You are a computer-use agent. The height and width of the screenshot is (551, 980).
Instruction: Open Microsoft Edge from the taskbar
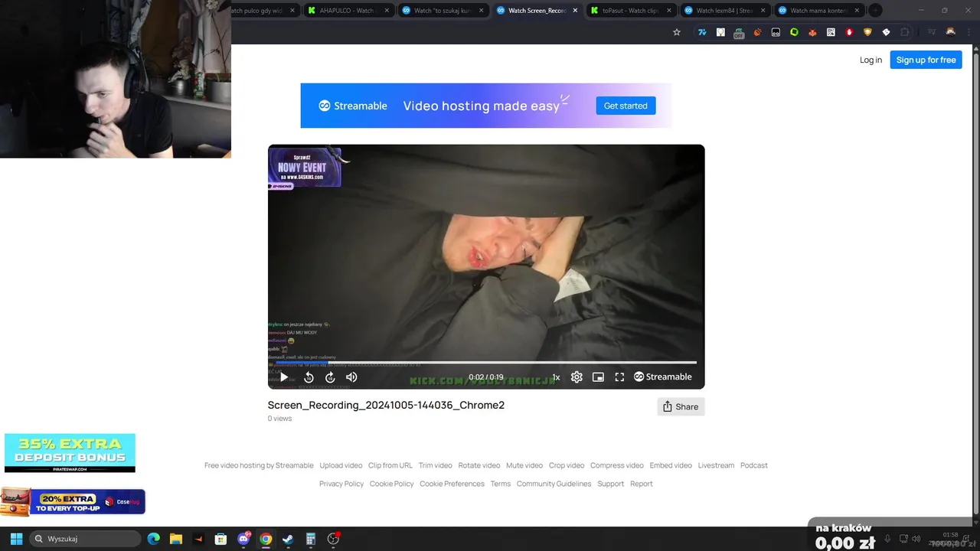point(154,539)
